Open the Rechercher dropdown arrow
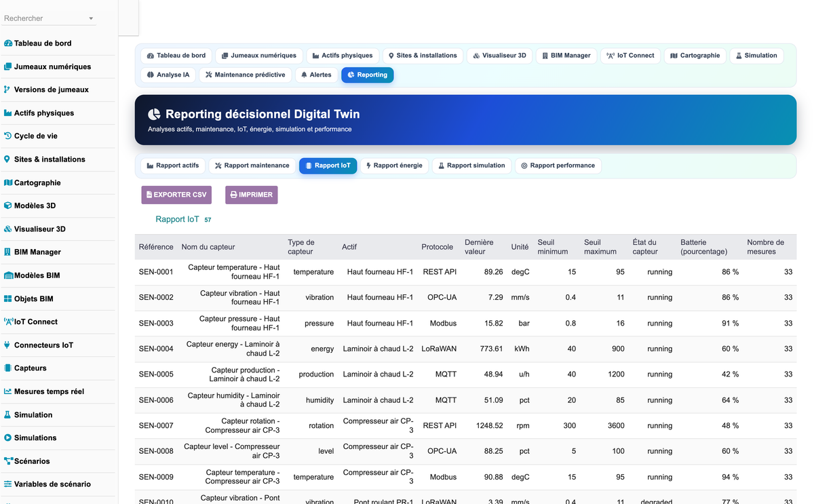This screenshot has width=814, height=504. [x=91, y=19]
